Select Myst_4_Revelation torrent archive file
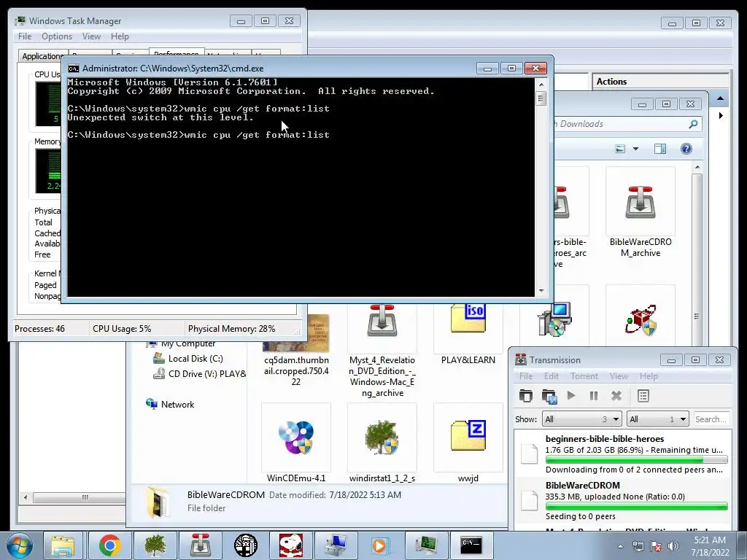 (x=382, y=351)
